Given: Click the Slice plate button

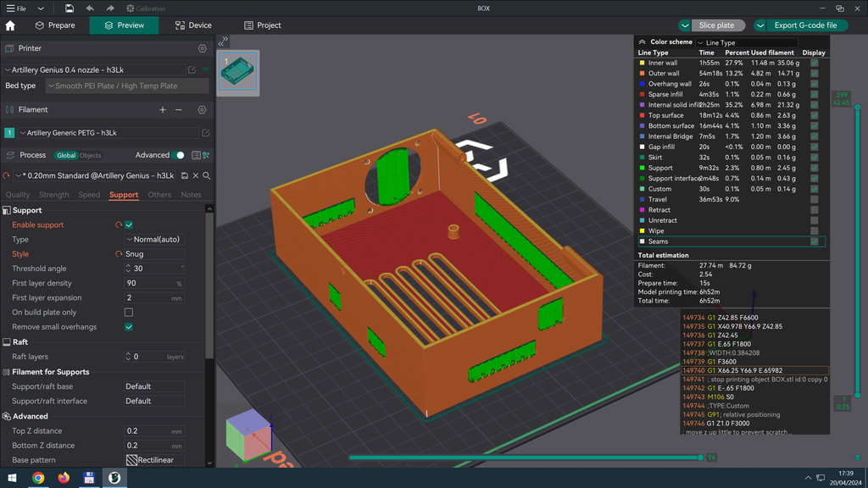Looking at the screenshot, I should click(717, 25).
